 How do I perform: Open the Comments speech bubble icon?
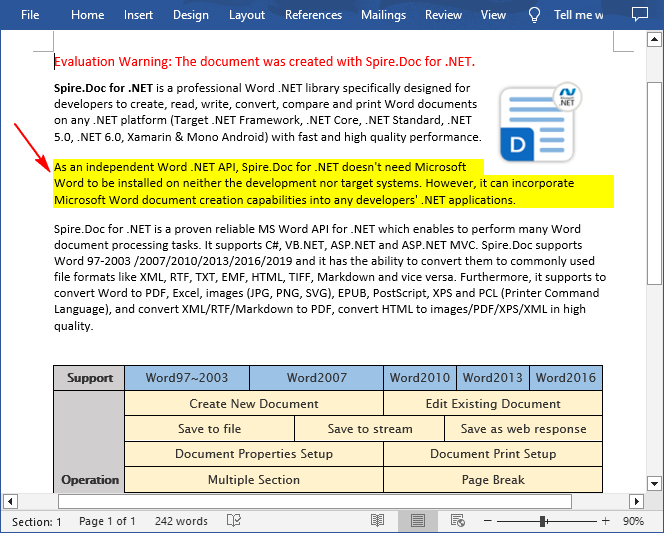coord(639,14)
